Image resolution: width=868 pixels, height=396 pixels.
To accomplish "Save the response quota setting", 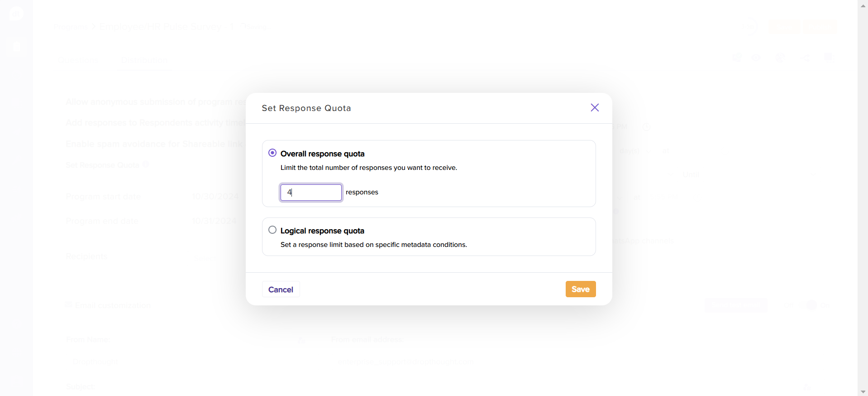I will pos(580,289).
